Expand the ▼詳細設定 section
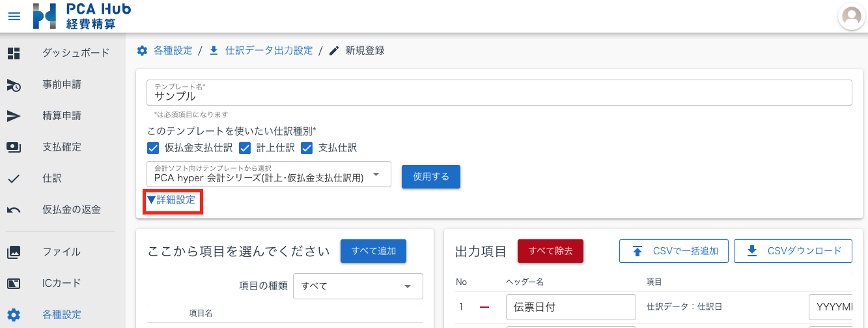Image resolution: width=868 pixels, height=328 pixels. 171,200
